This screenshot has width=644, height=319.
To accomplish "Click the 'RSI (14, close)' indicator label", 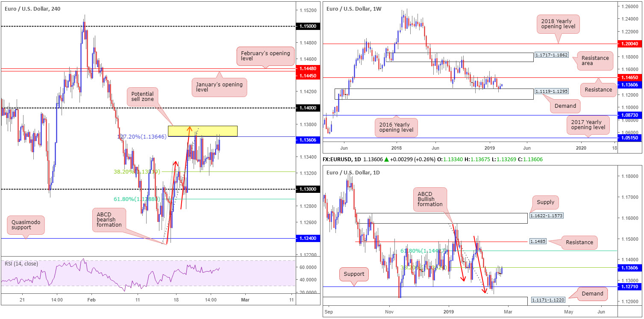I will tap(21, 263).
